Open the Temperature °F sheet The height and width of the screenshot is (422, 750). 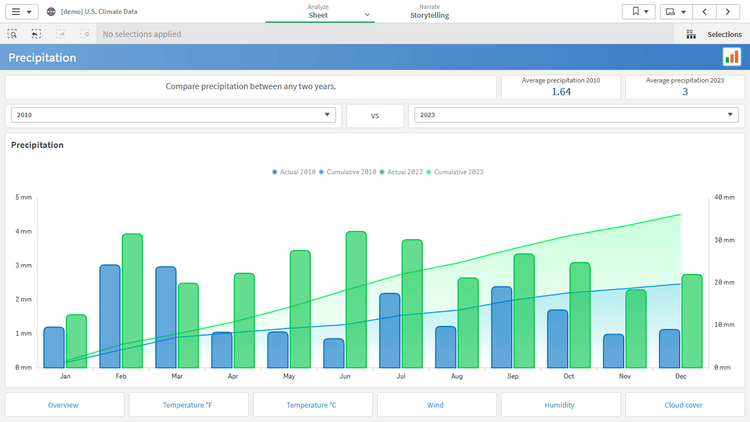[188, 405]
